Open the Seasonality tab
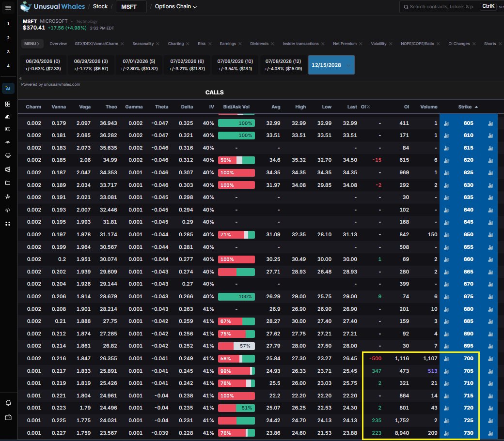 [x=143, y=44]
